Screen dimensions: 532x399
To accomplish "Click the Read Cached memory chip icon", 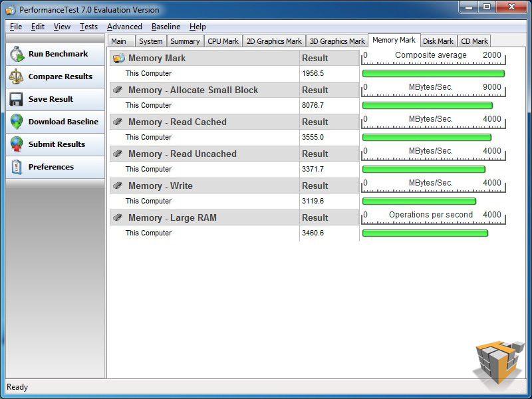I will coord(118,122).
